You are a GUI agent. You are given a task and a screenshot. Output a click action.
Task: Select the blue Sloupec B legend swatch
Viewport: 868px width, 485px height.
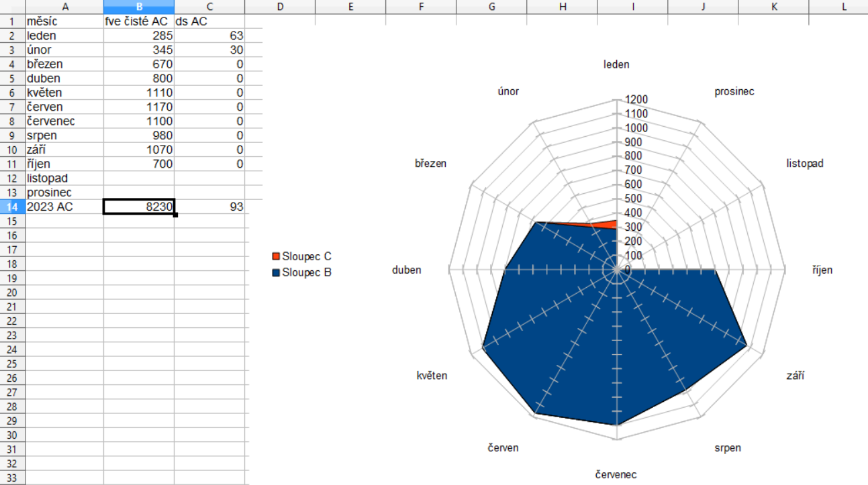tap(275, 272)
